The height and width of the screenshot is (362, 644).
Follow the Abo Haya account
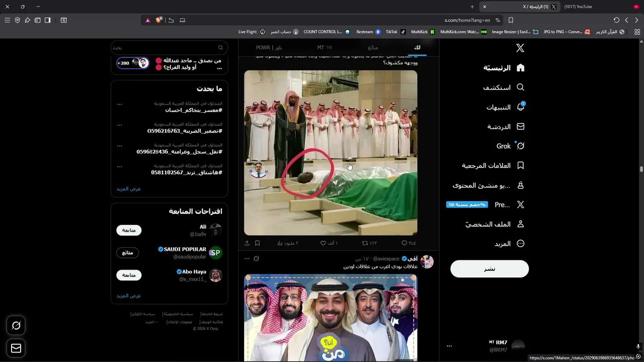point(129,275)
